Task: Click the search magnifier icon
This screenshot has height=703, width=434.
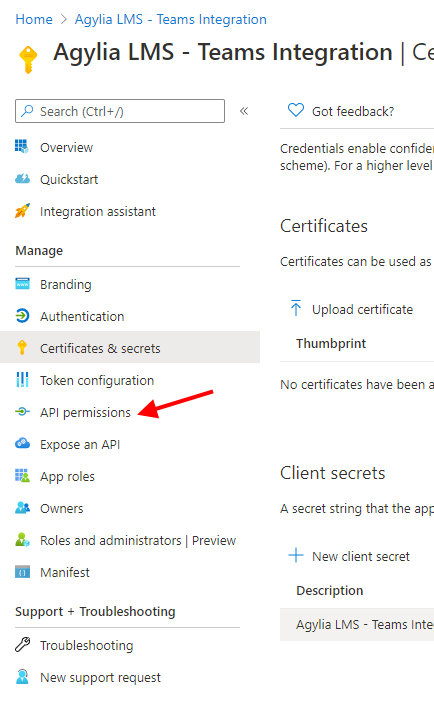Action: (x=27, y=110)
